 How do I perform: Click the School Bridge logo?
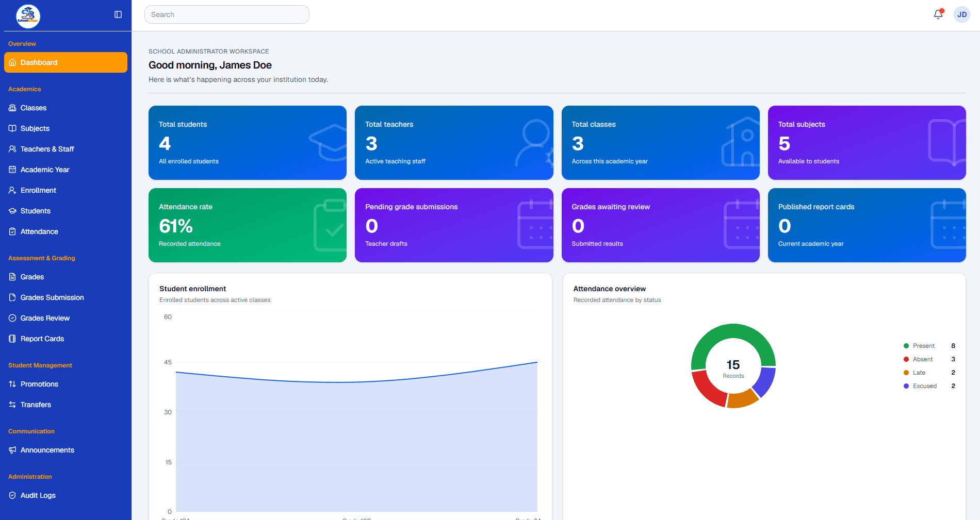[28, 16]
